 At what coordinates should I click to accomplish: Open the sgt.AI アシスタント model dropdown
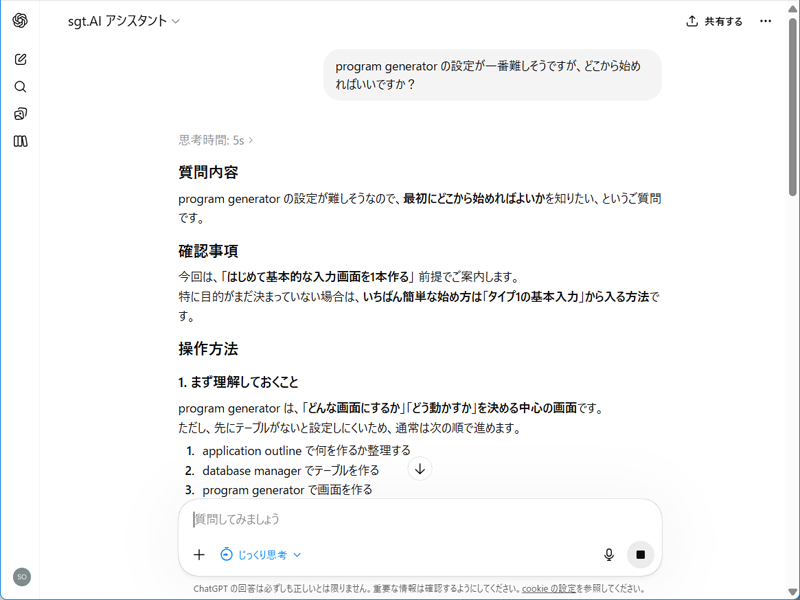coord(124,21)
